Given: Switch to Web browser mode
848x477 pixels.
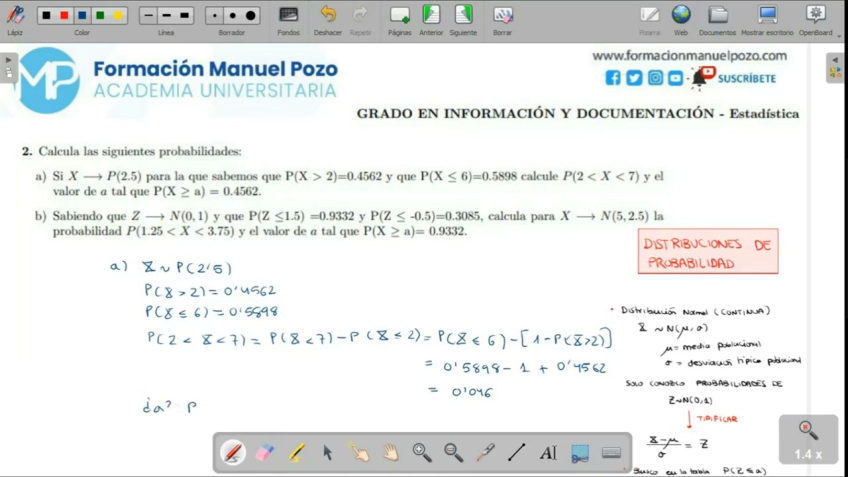Looking at the screenshot, I should click(x=681, y=21).
